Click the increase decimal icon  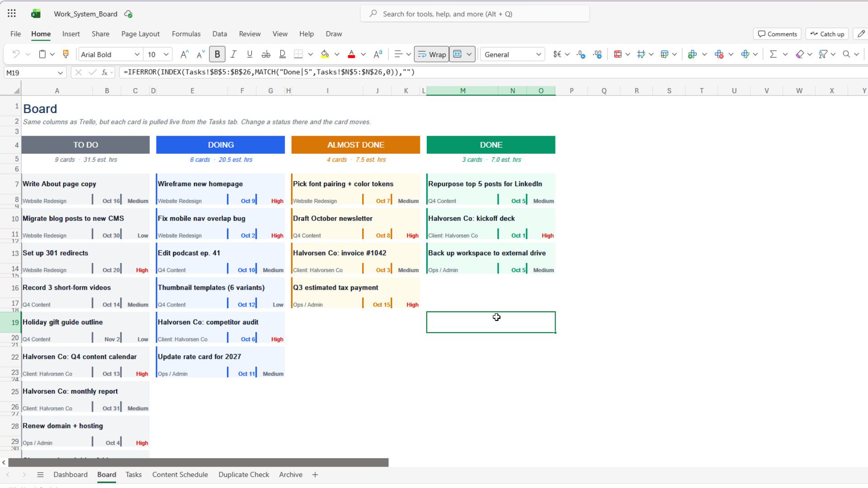(581, 54)
